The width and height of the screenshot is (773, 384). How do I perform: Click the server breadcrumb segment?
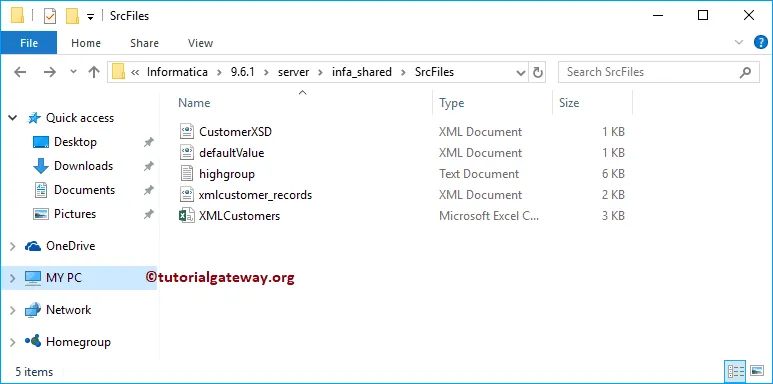(293, 72)
